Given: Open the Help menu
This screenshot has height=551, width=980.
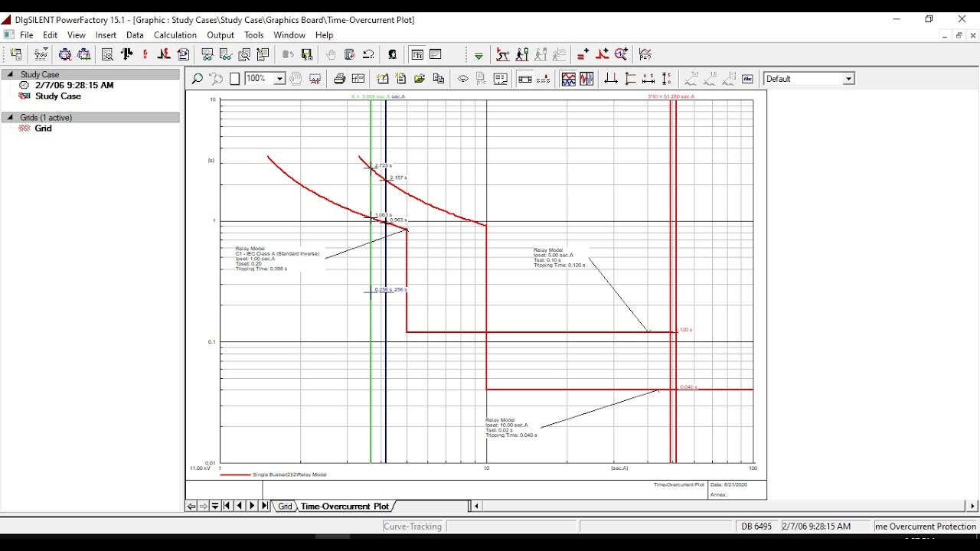Looking at the screenshot, I should [x=324, y=35].
